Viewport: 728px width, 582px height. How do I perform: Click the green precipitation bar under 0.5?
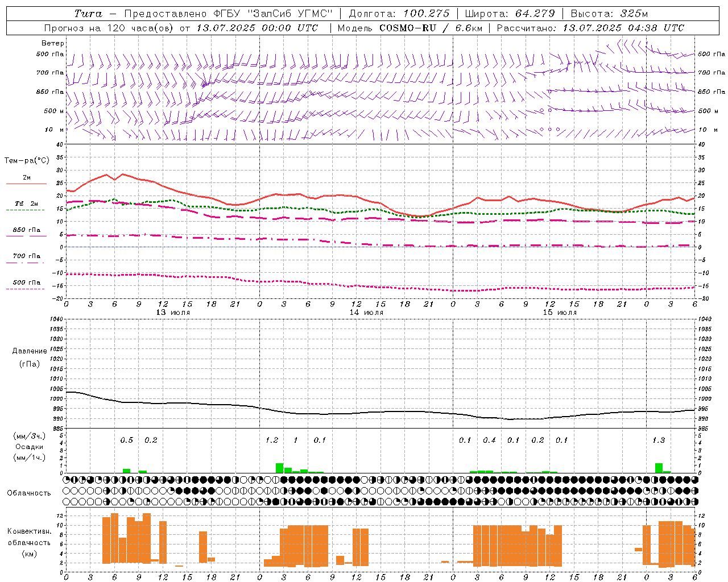pos(126,471)
